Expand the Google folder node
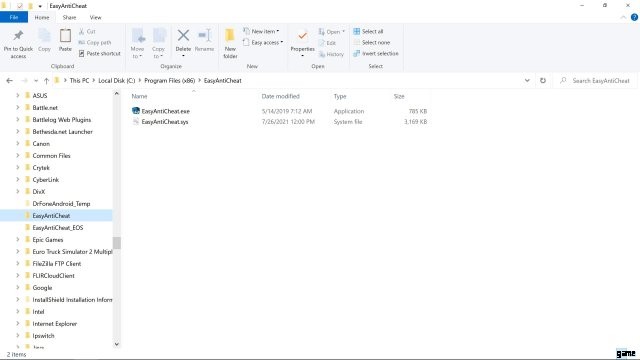Image resolution: width=640 pixels, height=360 pixels. coord(18,288)
